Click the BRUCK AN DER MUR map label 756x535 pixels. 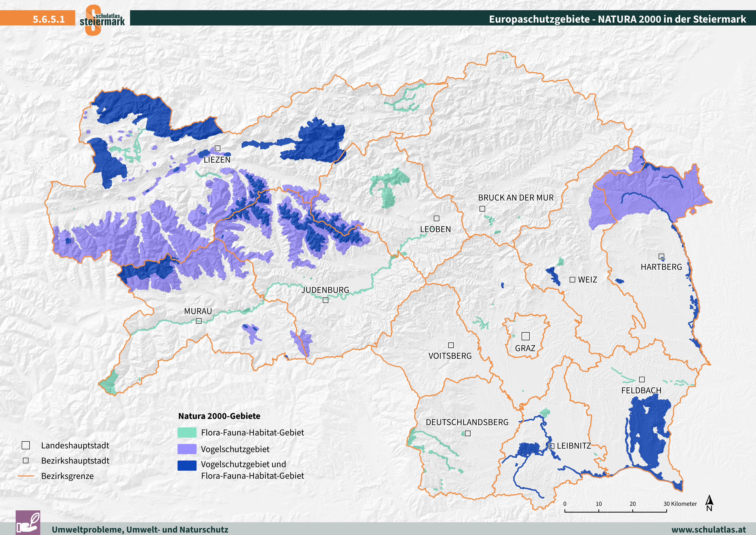point(516,198)
